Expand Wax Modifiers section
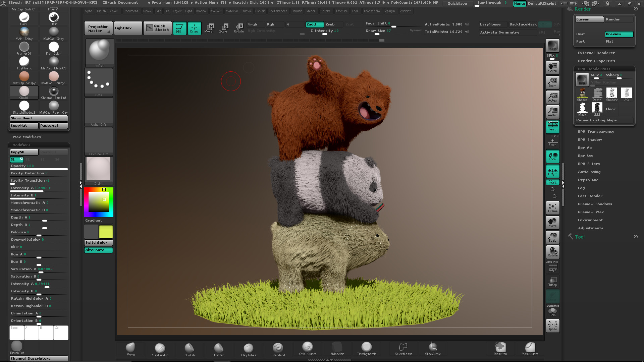 (x=26, y=137)
